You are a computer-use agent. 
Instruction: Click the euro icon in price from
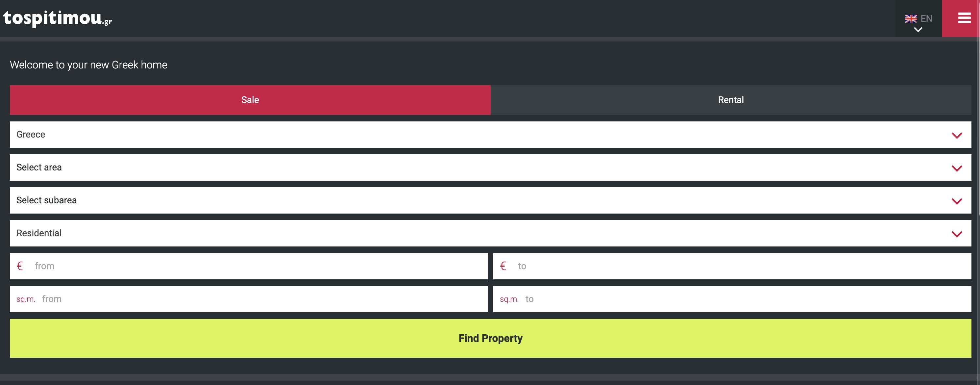[x=20, y=266]
